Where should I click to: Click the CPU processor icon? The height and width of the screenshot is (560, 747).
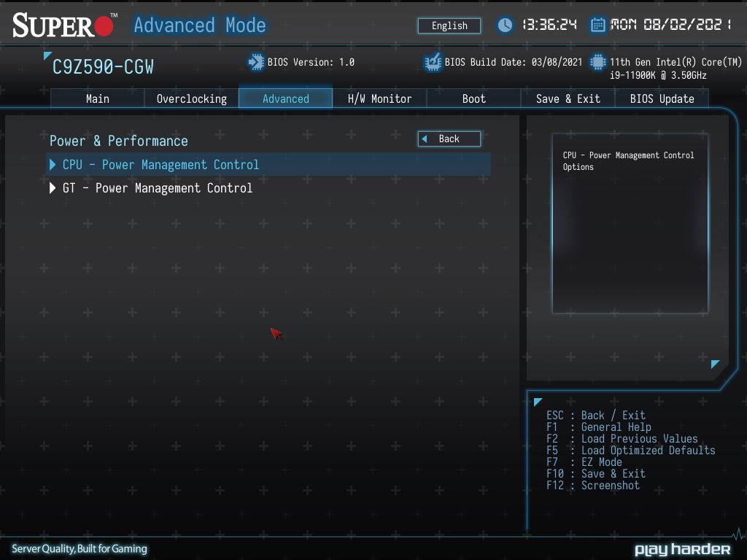[x=597, y=63]
